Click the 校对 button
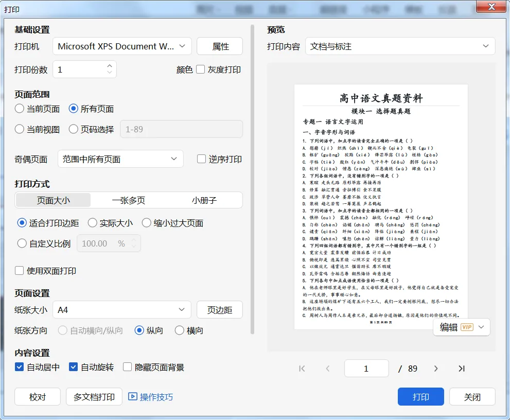 38,396
